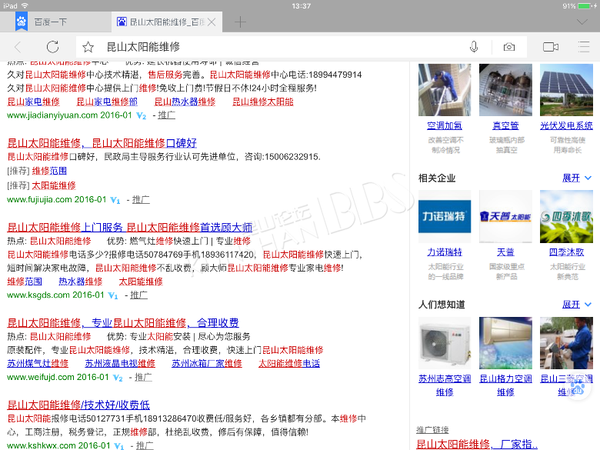Image resolution: width=600 pixels, height=450 pixels.
Task: Open the 天普太阳能 company logo
Action: tap(505, 217)
